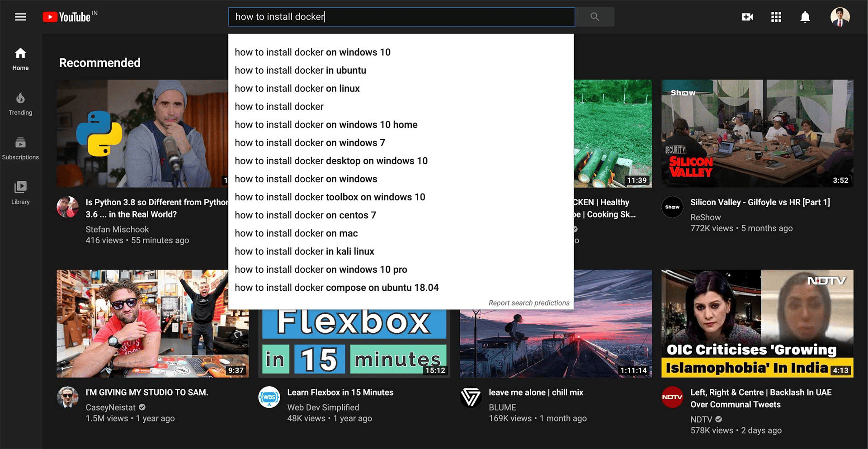
Task: Select suggestion 'how to install docker in ubuntu'
Action: (x=401, y=70)
